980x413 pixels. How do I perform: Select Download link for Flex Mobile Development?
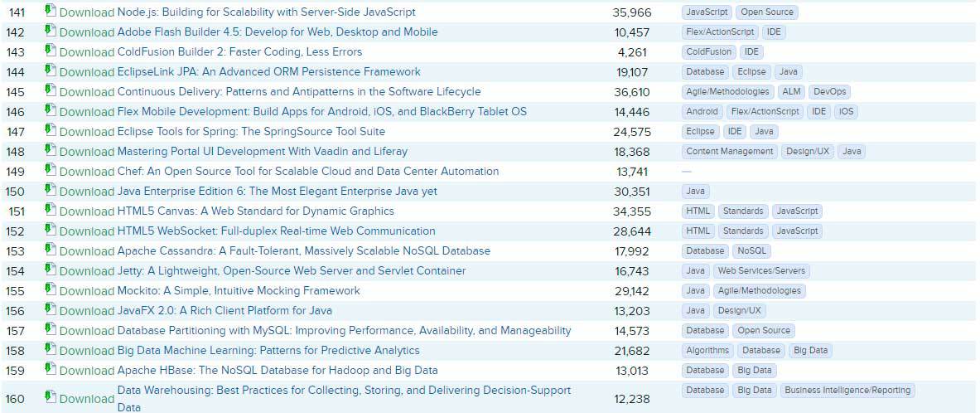pos(86,112)
